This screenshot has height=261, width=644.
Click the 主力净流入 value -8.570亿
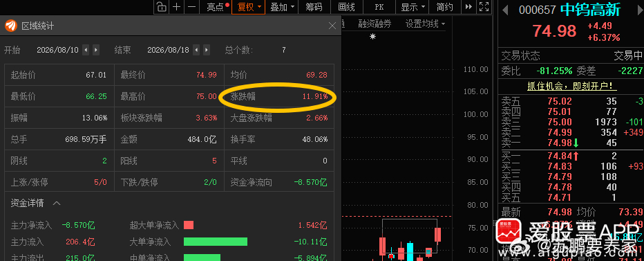(x=79, y=225)
